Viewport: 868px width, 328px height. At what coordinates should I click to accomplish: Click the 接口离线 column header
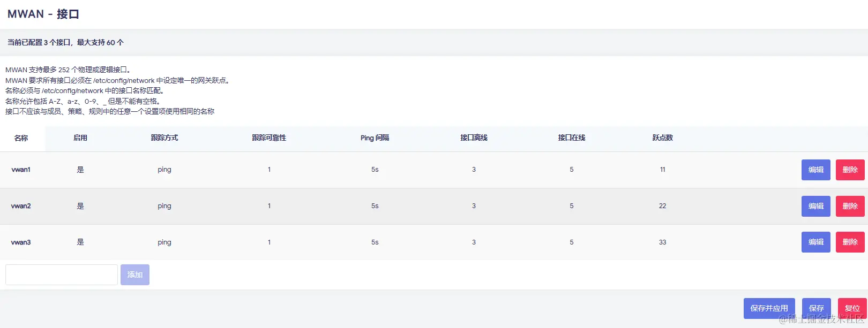pos(474,138)
